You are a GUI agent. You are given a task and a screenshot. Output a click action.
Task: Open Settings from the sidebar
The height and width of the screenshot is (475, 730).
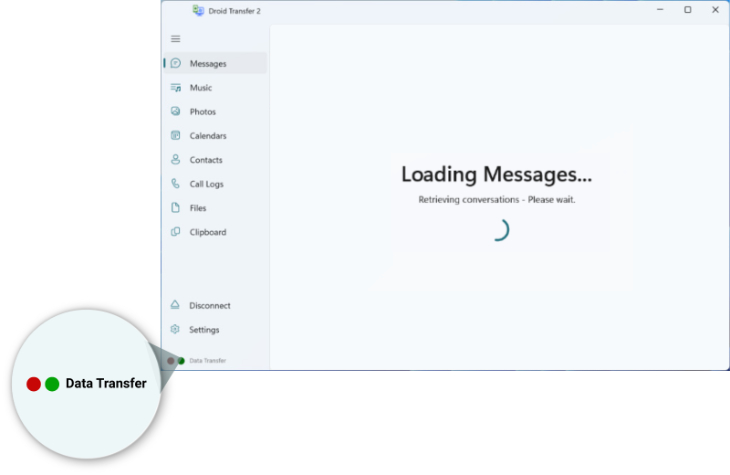pos(176,330)
